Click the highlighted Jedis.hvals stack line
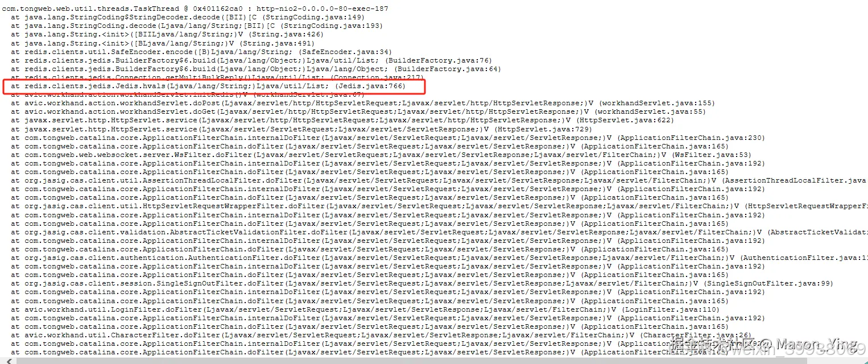This screenshot has width=868, height=364. (208, 86)
